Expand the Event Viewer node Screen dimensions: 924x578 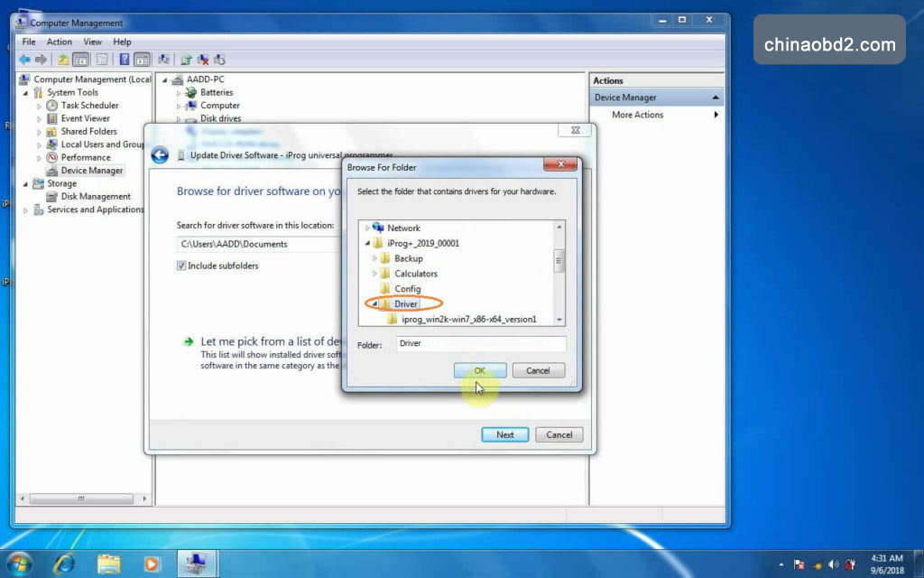click(x=39, y=119)
